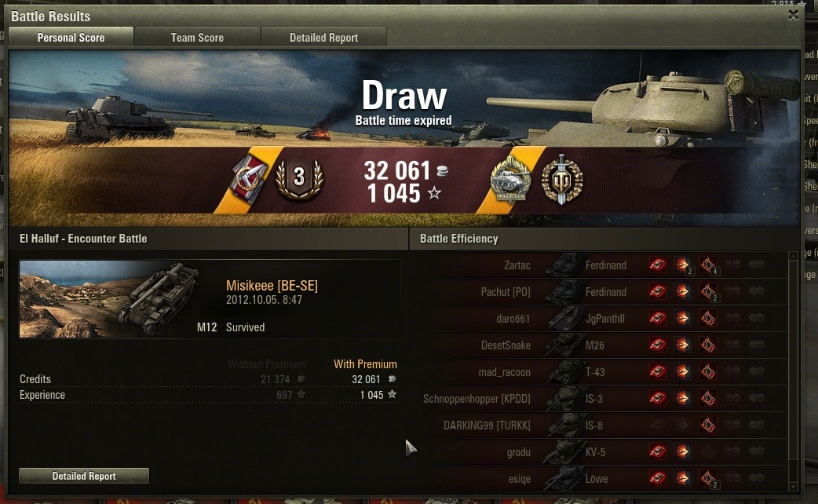
Task: Close the Battle Results window
Action: point(793,15)
